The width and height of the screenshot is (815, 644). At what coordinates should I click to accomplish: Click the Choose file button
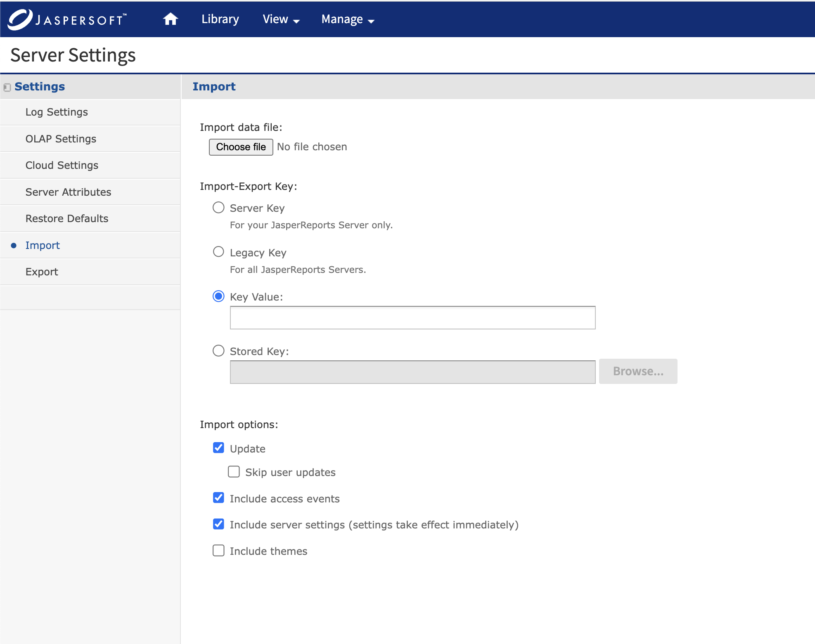pos(241,147)
